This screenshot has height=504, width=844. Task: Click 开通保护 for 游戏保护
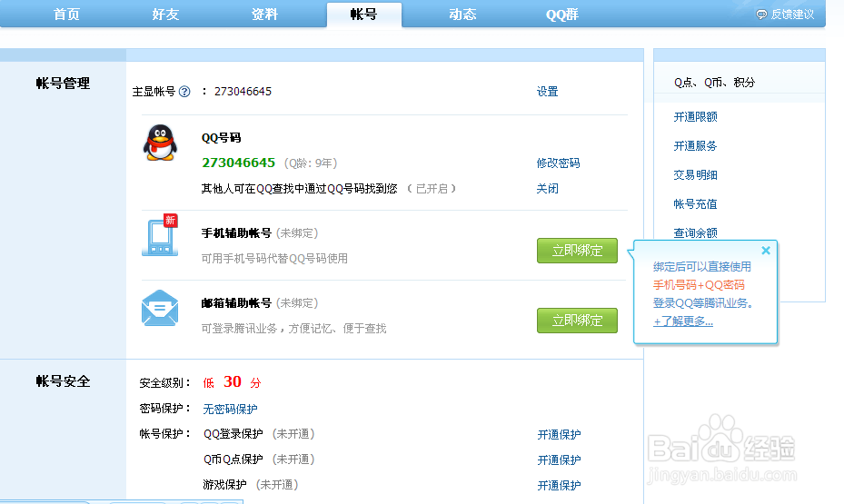[559, 485]
